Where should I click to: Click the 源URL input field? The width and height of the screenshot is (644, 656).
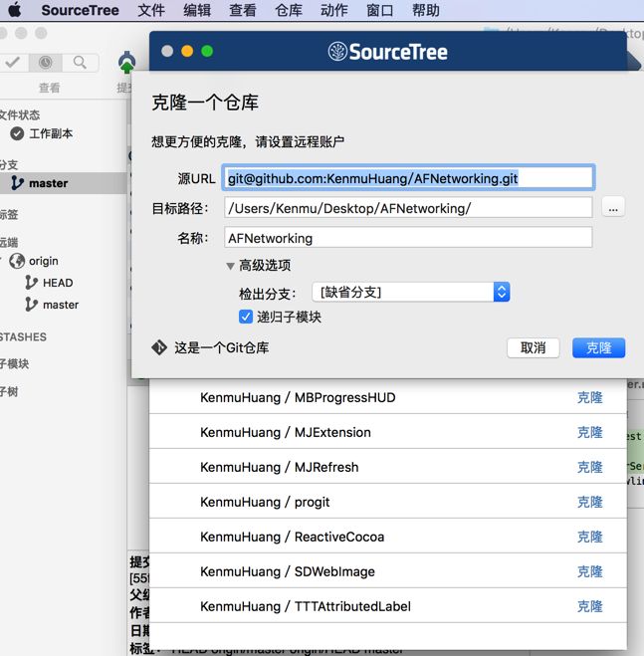point(408,178)
